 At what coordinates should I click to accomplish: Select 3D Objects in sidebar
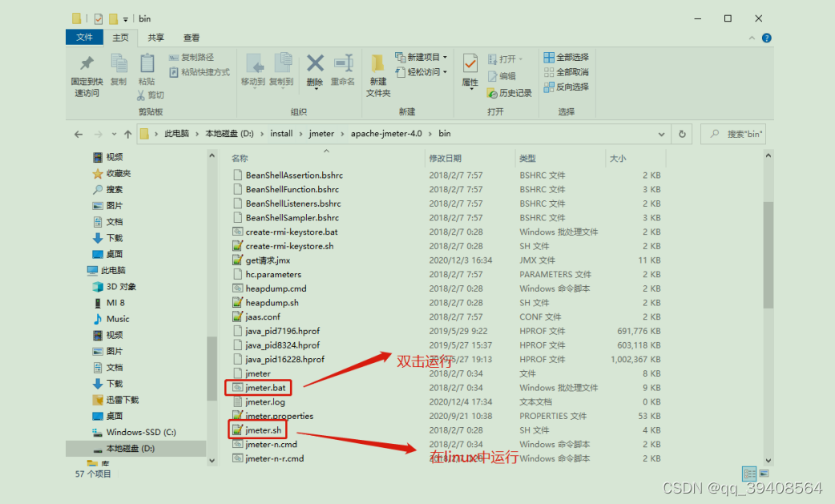click(x=115, y=286)
